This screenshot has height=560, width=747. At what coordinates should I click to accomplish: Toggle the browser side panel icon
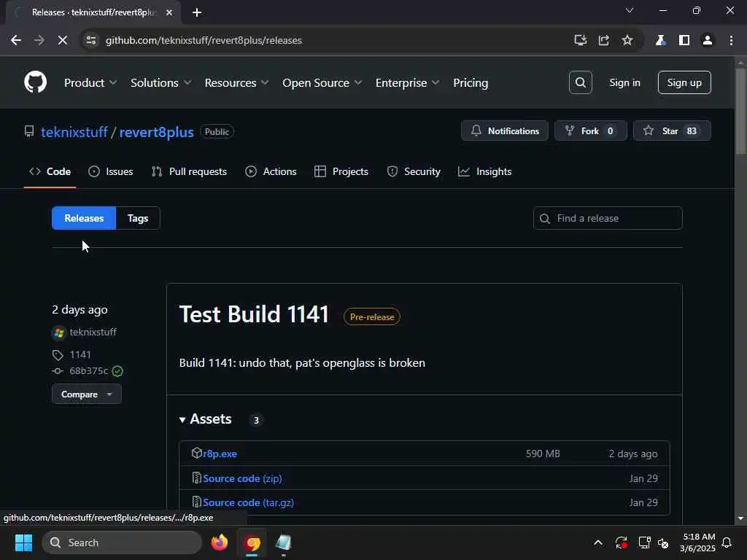[x=684, y=41]
